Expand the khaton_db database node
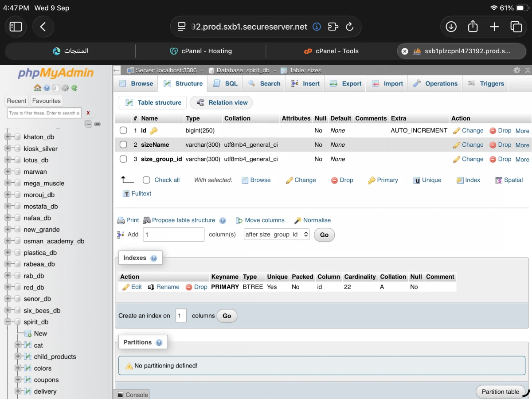 [x=8, y=137]
